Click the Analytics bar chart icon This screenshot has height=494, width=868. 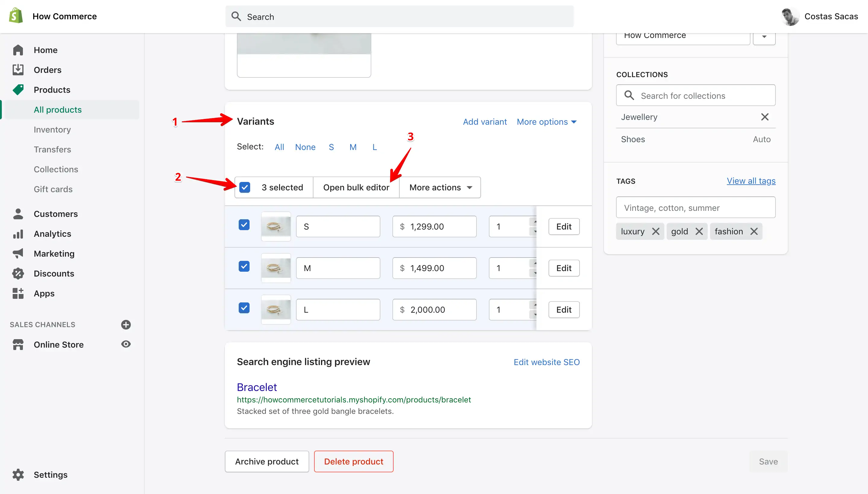[x=18, y=234]
